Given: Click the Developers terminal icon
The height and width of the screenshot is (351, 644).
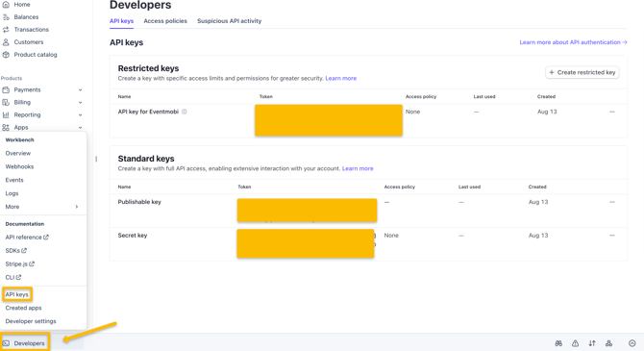Looking at the screenshot, I should (x=6, y=343).
